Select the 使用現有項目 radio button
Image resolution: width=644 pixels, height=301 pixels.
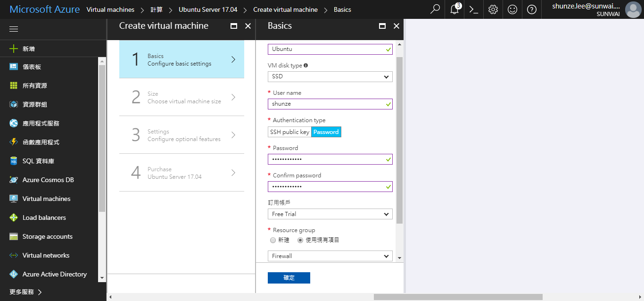[300, 240]
